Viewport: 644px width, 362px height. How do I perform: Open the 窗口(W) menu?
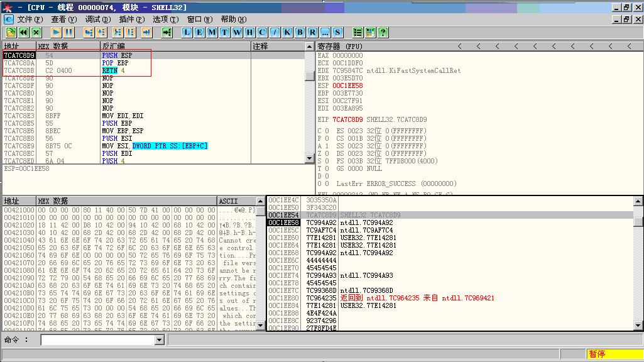click(200, 19)
